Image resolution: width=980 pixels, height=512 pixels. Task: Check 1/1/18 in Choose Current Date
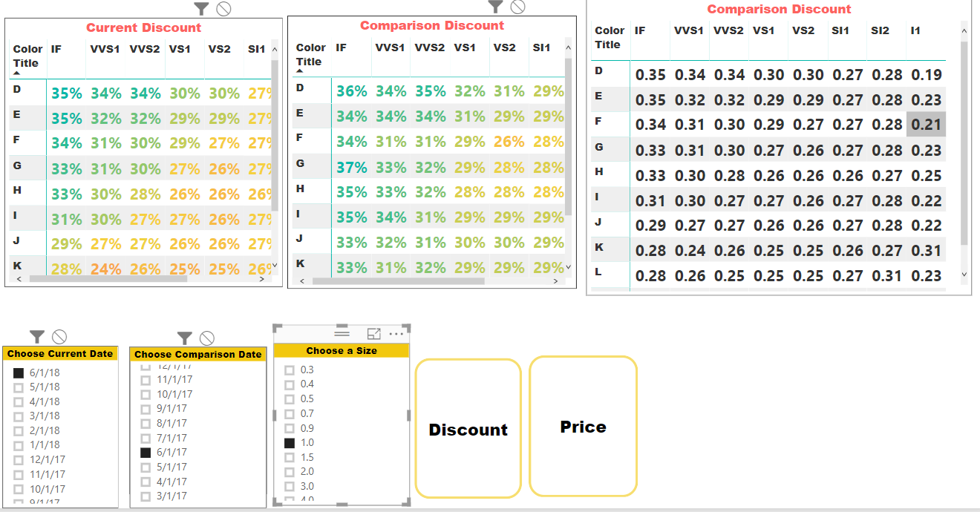pos(19,445)
